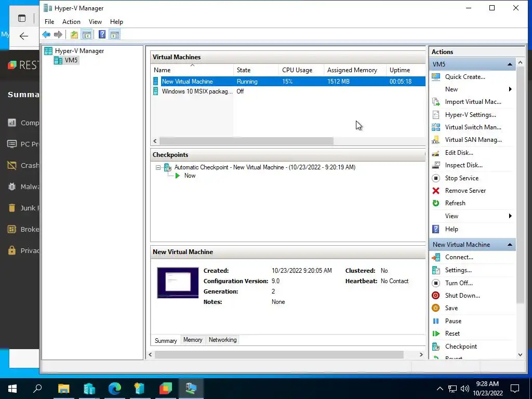Open Virtual SAN Manager
The width and height of the screenshot is (532, 399).
(x=473, y=140)
